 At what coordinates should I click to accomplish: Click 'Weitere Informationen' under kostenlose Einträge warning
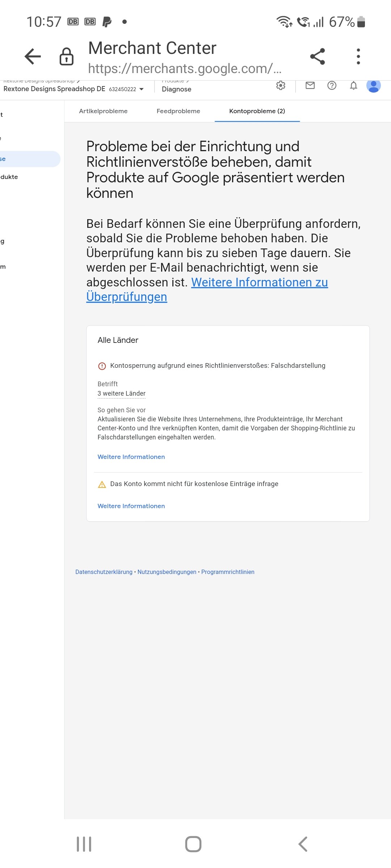click(x=131, y=506)
